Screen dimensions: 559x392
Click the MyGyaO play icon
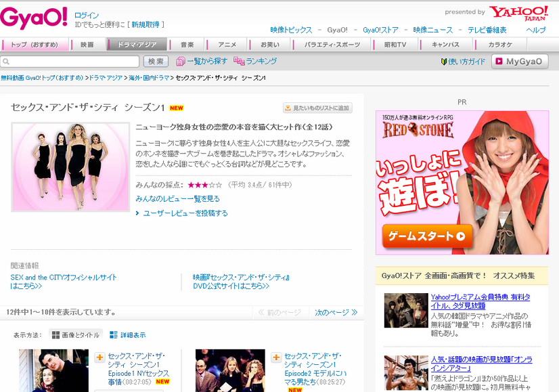click(x=499, y=62)
